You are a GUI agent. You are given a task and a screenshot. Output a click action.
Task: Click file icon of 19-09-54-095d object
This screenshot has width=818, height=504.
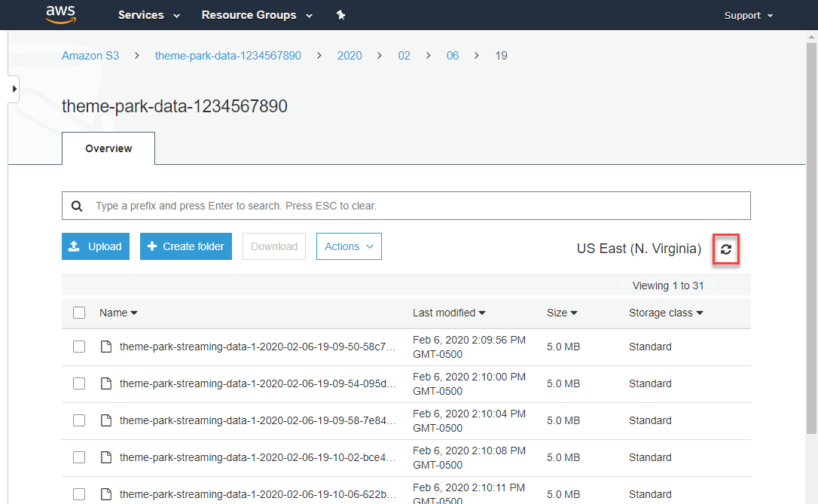pyautogui.click(x=106, y=383)
